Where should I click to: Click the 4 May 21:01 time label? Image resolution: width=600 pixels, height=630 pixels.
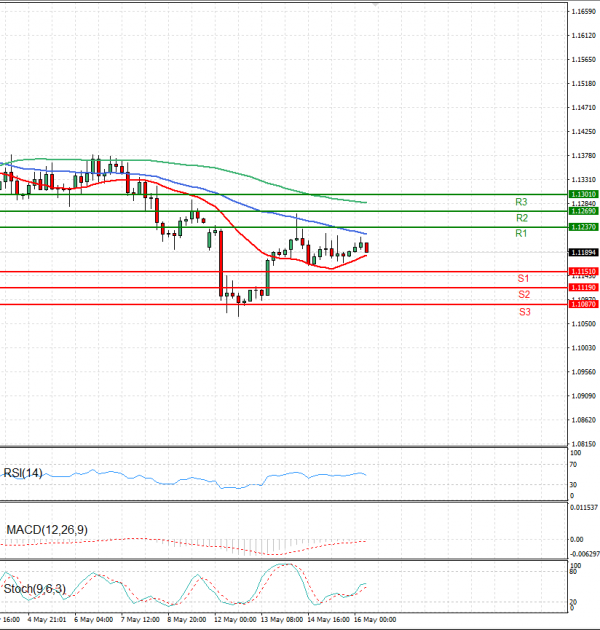(47, 620)
